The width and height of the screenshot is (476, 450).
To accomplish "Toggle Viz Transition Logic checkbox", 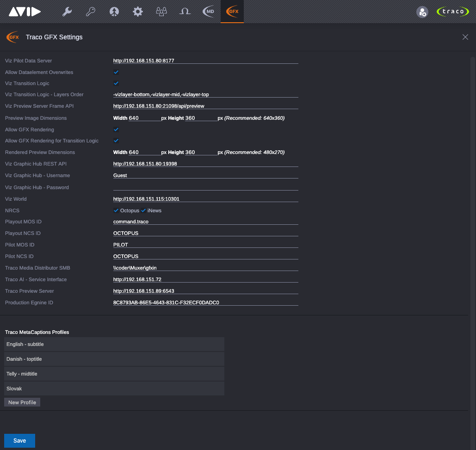I will pyautogui.click(x=116, y=83).
